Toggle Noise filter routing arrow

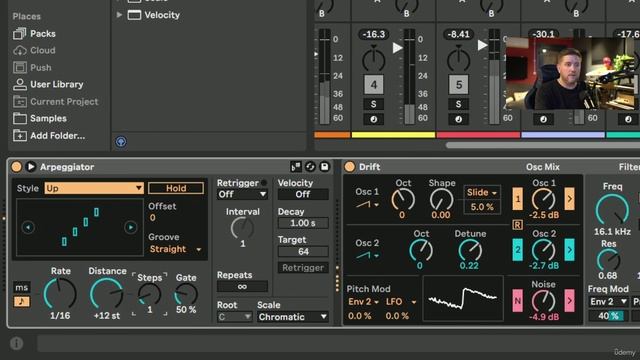click(569, 301)
